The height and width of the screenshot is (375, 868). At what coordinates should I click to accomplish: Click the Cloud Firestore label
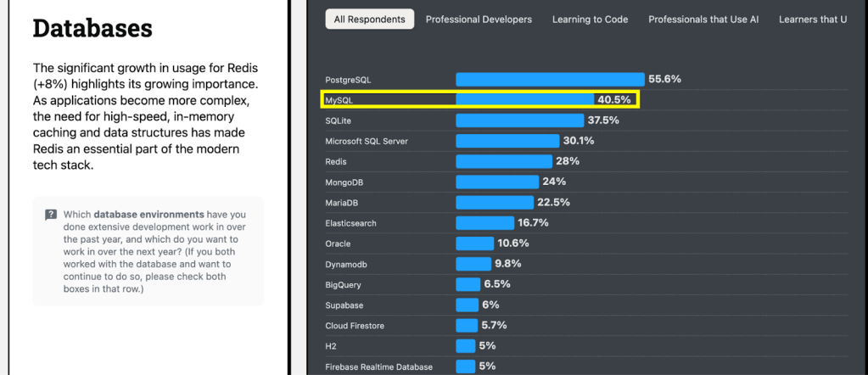click(x=353, y=326)
